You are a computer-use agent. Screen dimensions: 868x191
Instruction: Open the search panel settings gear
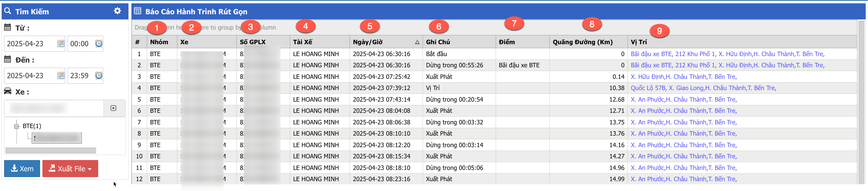[117, 11]
